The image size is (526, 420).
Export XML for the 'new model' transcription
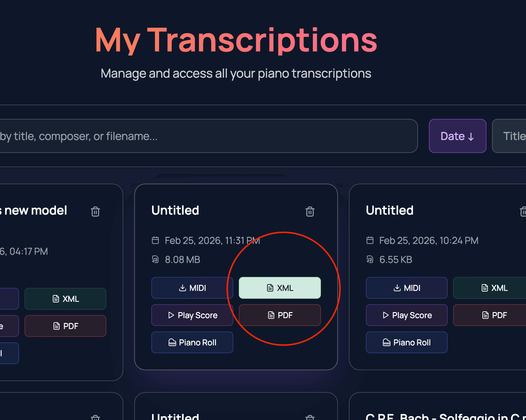click(65, 299)
